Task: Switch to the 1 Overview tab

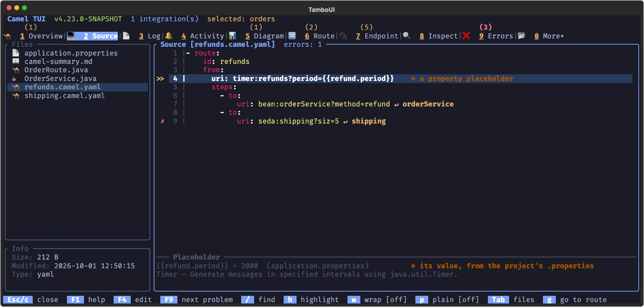Action: [41, 36]
